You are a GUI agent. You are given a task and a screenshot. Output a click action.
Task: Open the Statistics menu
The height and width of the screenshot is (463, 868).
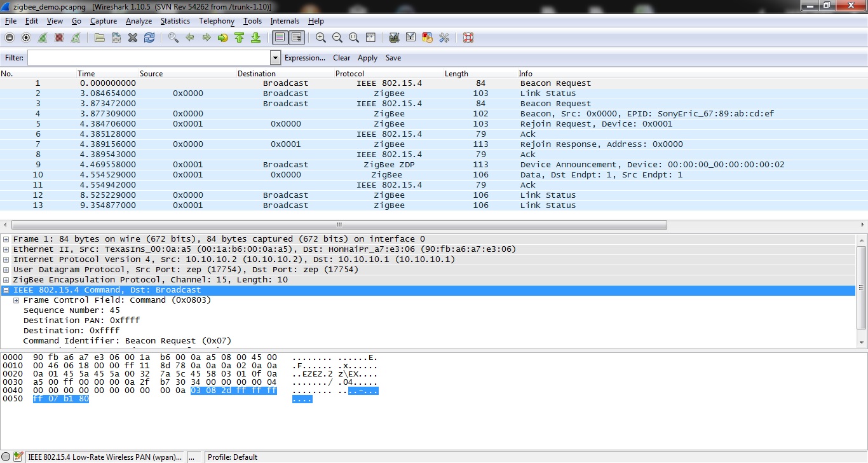click(175, 21)
